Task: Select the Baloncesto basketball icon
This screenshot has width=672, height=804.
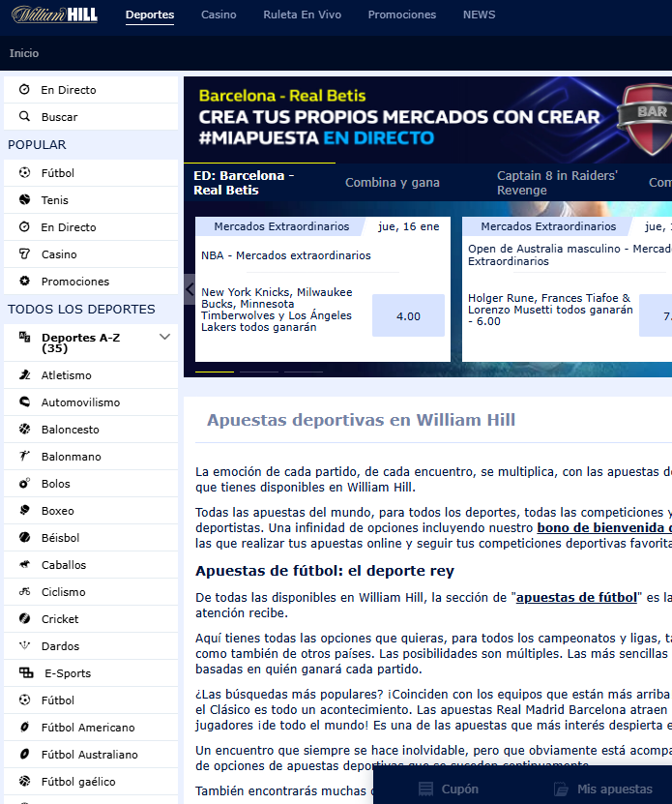Action: [24, 430]
